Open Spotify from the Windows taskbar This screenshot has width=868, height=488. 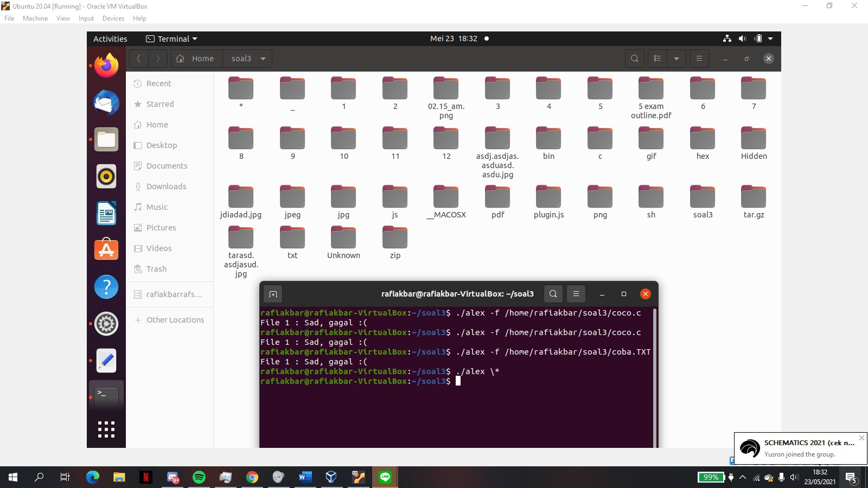click(x=200, y=477)
